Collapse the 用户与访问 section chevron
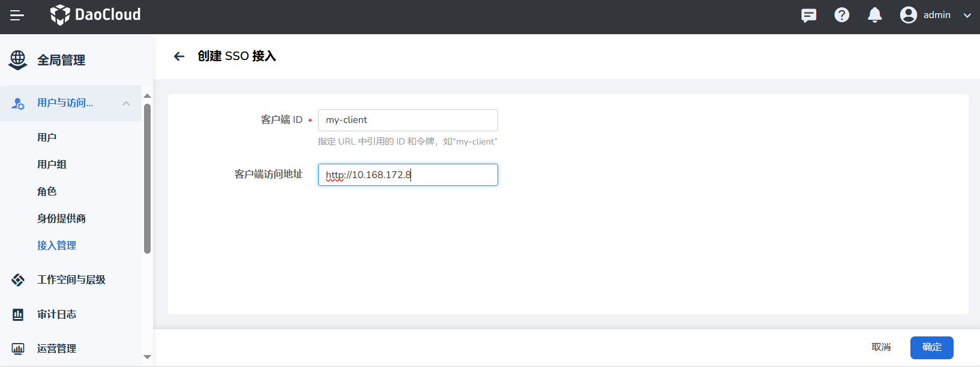 tap(126, 103)
